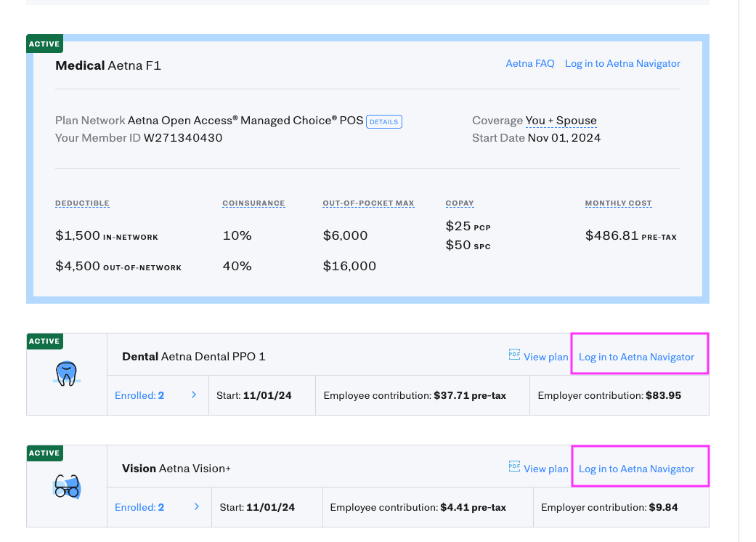Click Enrolled: 2 under Dental plan
This screenshot has height=542, width=756.
(x=139, y=395)
